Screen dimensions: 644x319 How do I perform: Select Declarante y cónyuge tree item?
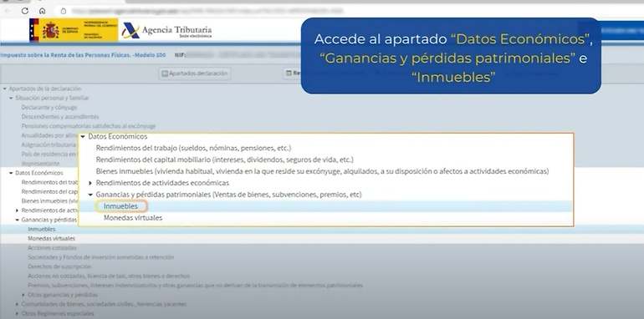point(49,108)
